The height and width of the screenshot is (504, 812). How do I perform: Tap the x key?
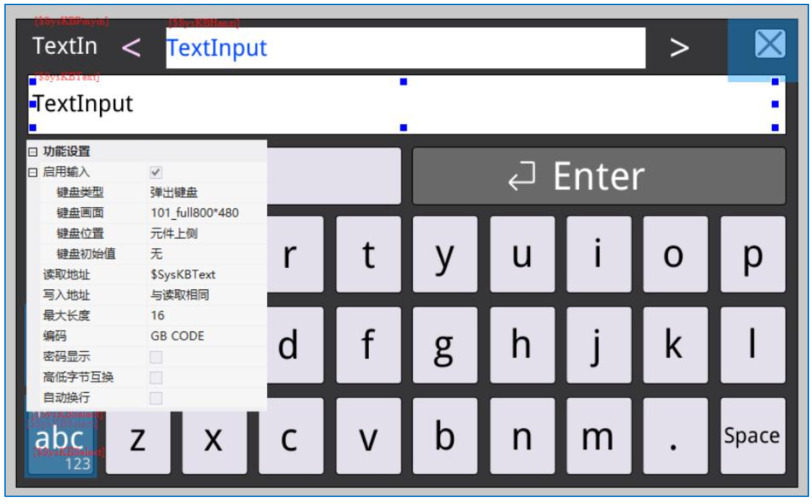214,442
